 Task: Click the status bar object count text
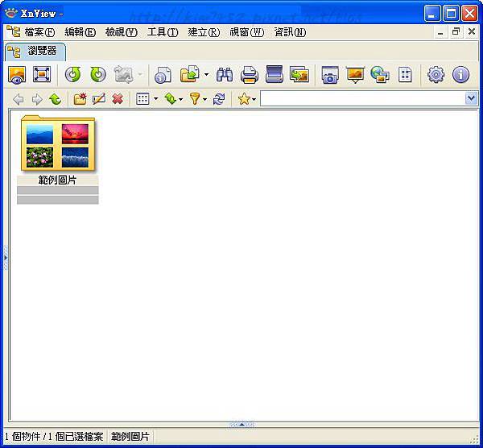click(x=54, y=437)
